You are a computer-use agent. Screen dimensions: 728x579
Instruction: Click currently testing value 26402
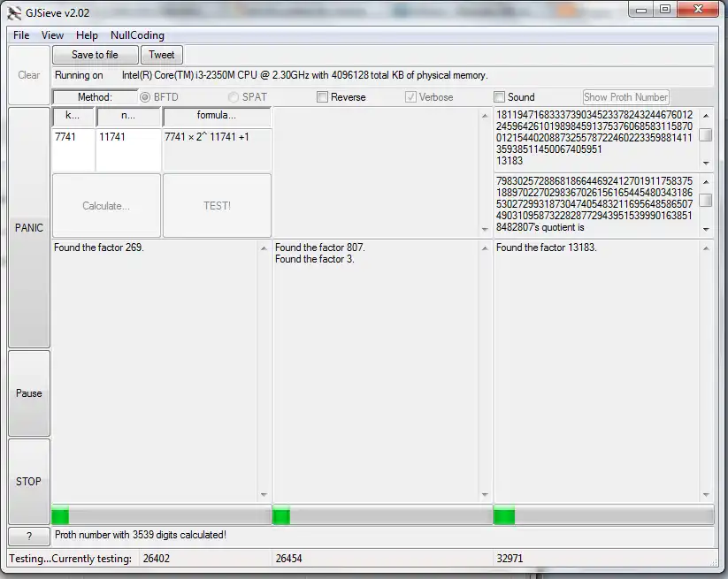tap(157, 559)
